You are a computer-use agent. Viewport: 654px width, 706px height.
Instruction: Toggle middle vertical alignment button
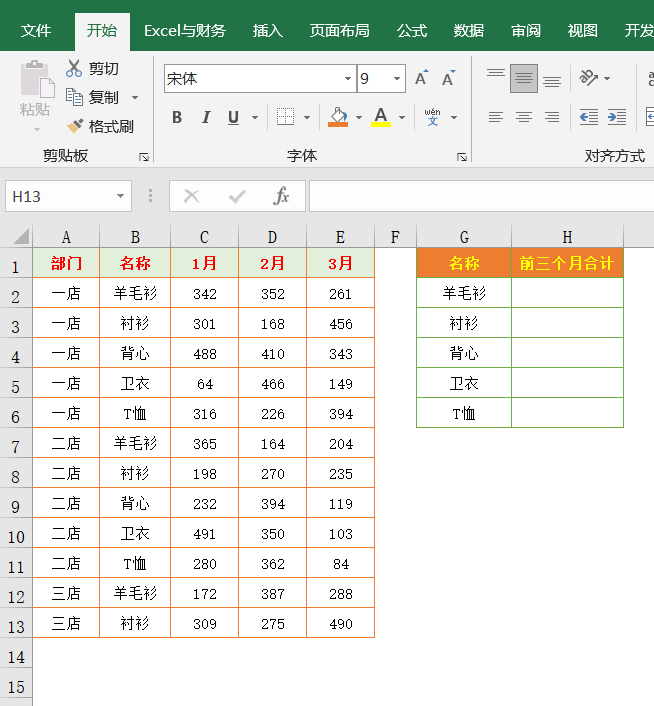[523, 78]
